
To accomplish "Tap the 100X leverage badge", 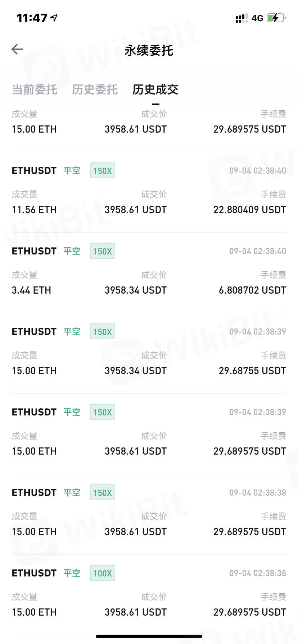I will 103,573.
